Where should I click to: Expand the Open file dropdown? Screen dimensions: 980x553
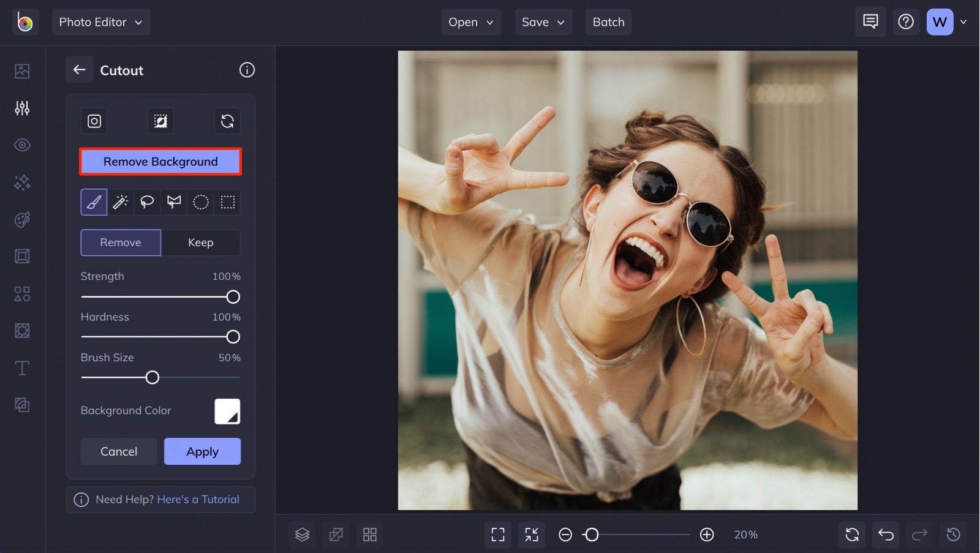[470, 21]
